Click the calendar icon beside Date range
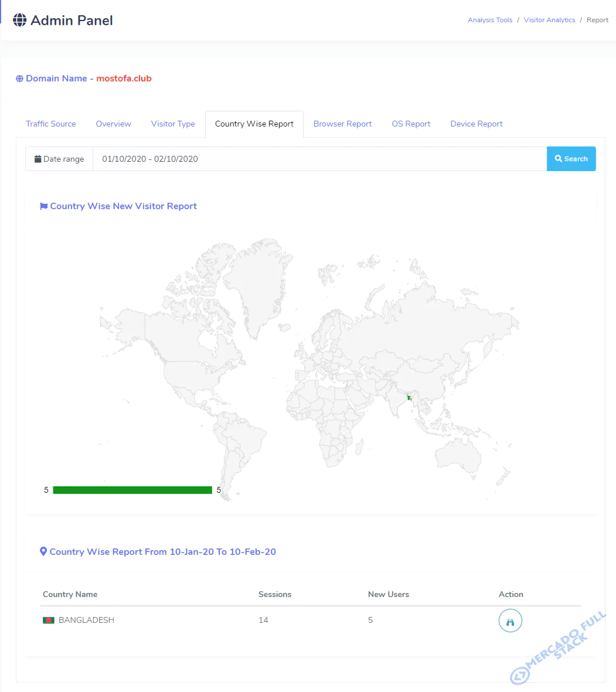616x692 pixels. [x=38, y=159]
